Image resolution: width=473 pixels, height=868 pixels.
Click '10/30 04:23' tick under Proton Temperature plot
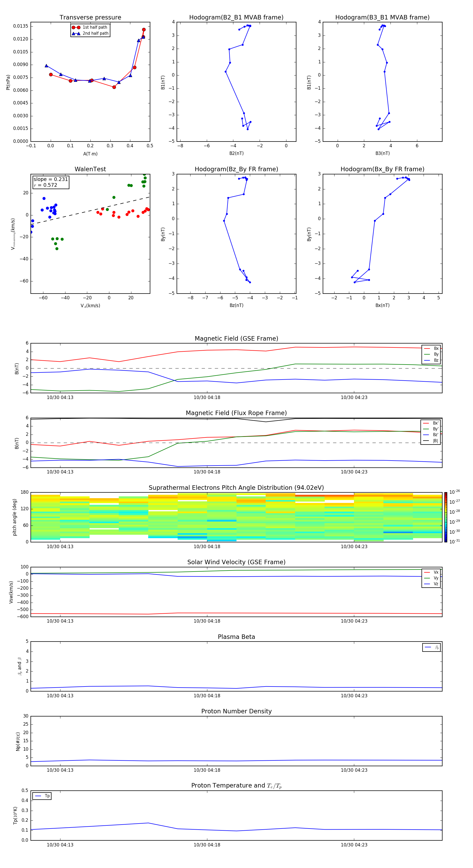pyautogui.click(x=354, y=845)
